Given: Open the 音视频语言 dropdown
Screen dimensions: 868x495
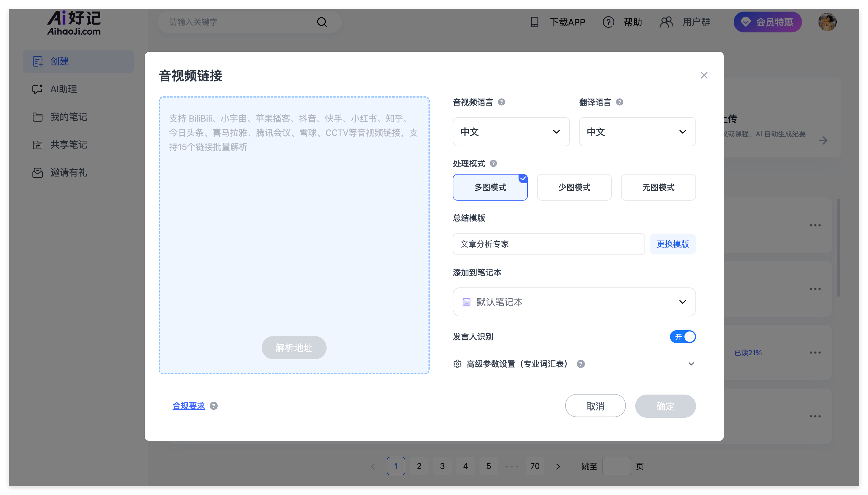Looking at the screenshot, I should point(511,132).
